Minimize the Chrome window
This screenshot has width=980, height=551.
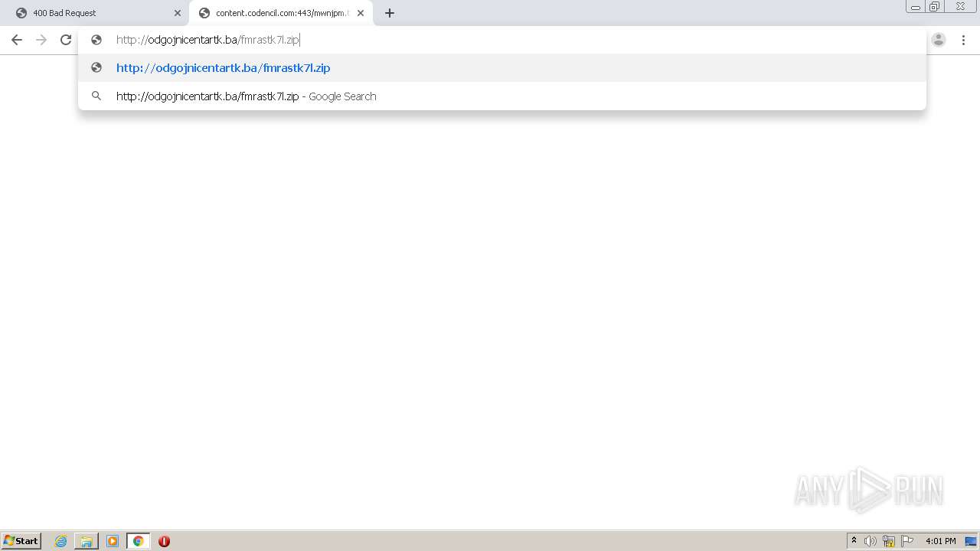[x=916, y=7]
